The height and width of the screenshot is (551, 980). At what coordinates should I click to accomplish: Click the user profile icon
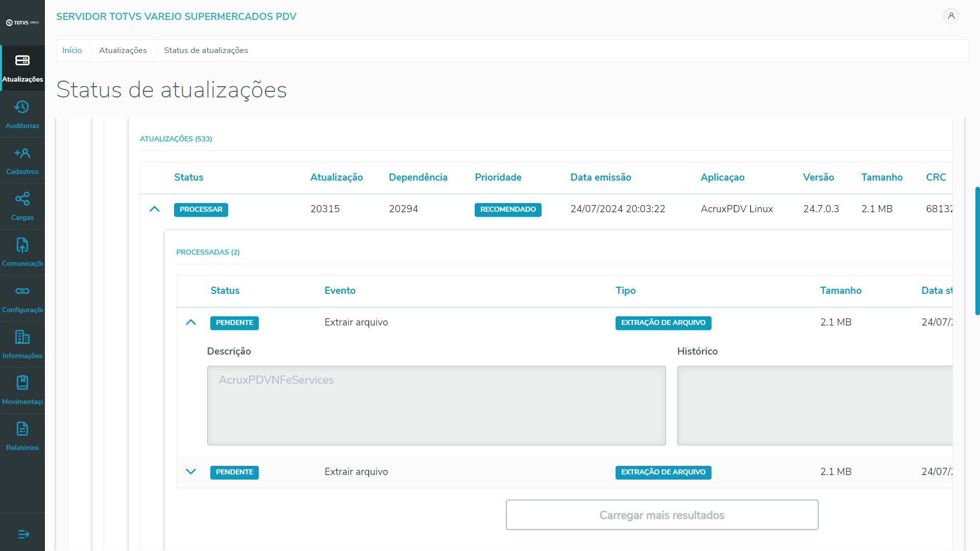951,16
